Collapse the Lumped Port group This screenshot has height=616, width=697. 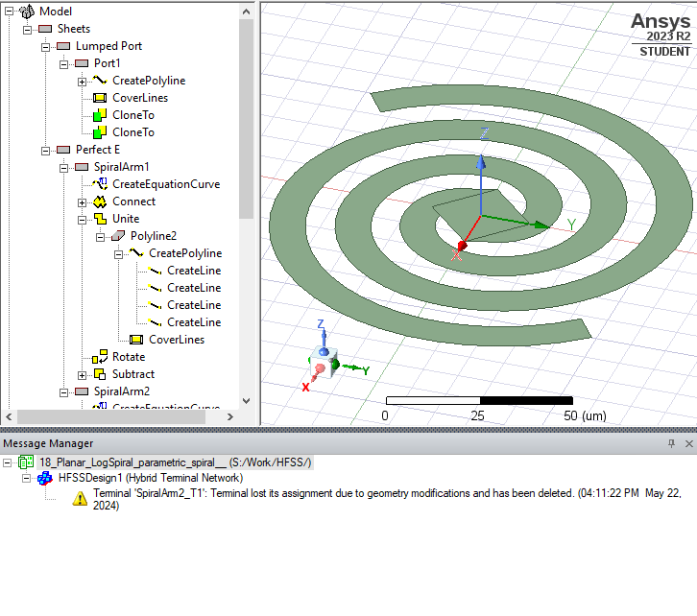click(x=44, y=46)
